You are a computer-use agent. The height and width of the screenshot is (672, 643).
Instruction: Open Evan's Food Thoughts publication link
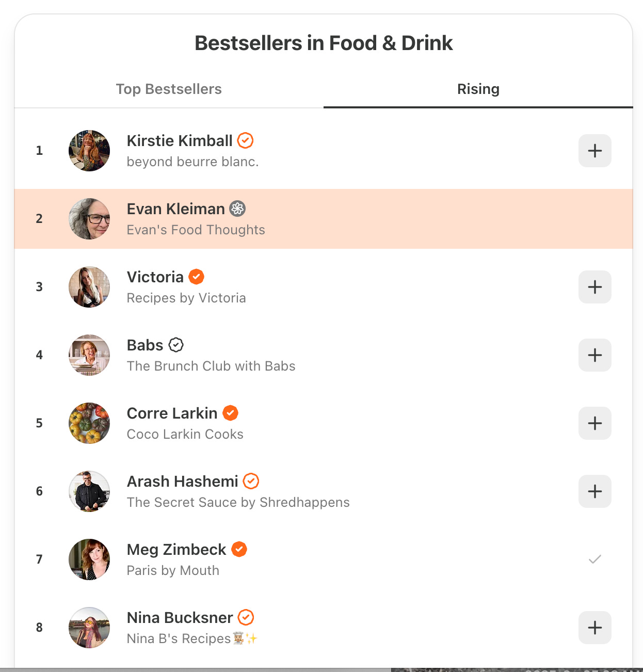(196, 230)
